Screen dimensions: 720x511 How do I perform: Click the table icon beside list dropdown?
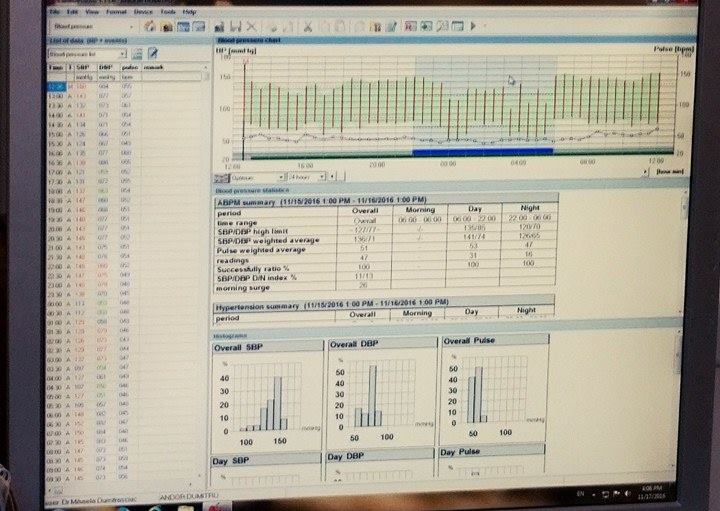point(137,53)
